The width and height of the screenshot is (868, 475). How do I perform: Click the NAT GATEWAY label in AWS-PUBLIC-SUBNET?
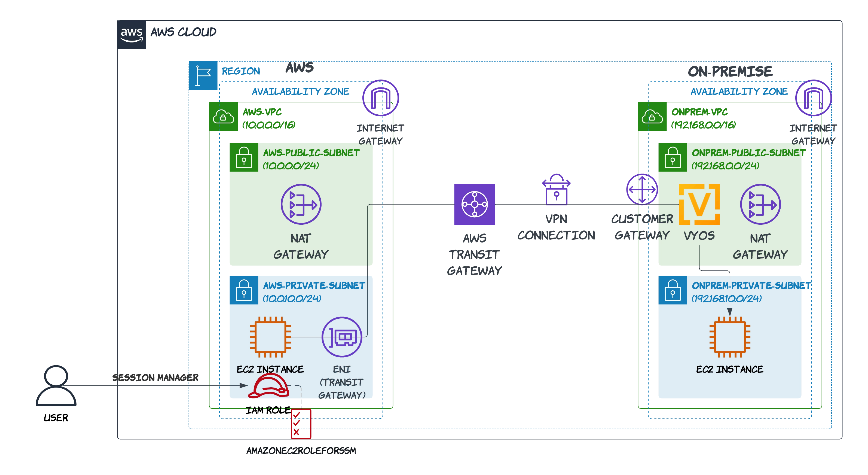301,246
